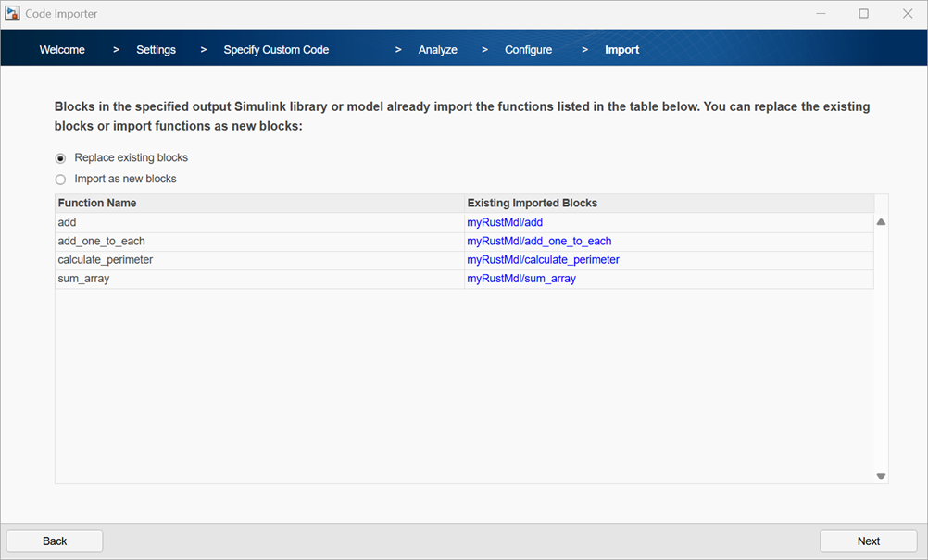Navigate to the Settings step

[156, 49]
